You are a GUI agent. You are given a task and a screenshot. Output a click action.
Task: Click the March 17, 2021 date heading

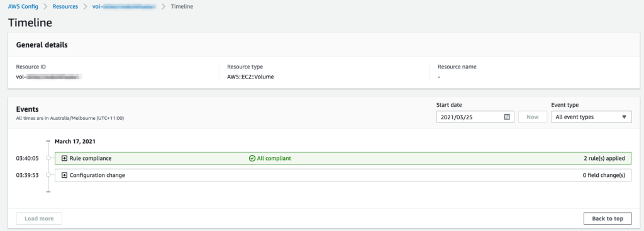tap(75, 141)
